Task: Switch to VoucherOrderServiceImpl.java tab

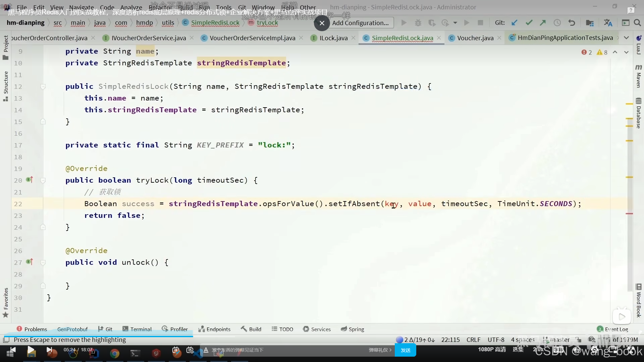Action: [252, 38]
